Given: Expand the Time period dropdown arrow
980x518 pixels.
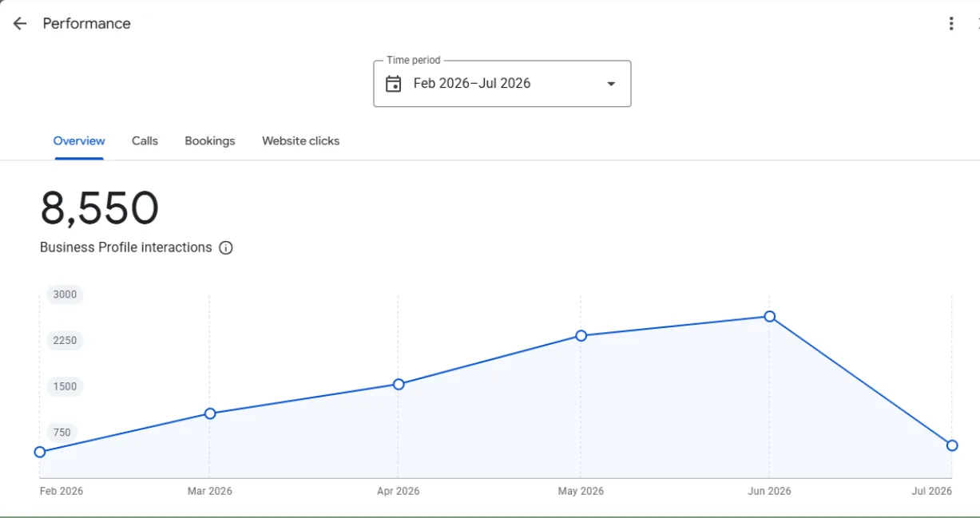Looking at the screenshot, I should (611, 84).
